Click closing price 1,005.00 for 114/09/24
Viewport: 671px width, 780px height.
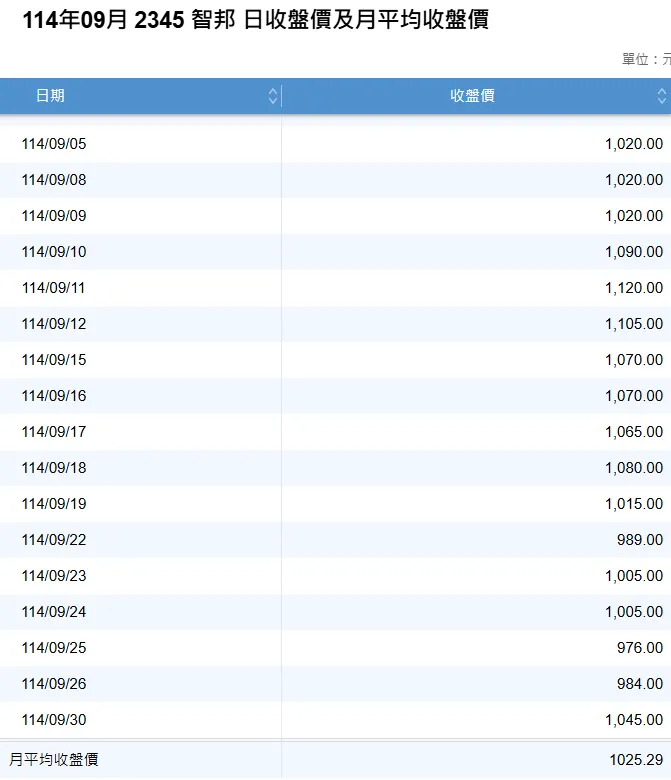[634, 611]
